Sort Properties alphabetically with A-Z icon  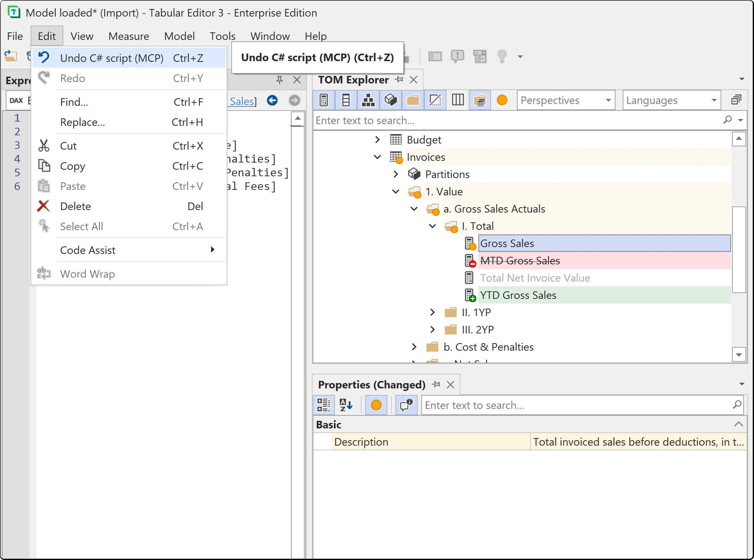coord(346,405)
